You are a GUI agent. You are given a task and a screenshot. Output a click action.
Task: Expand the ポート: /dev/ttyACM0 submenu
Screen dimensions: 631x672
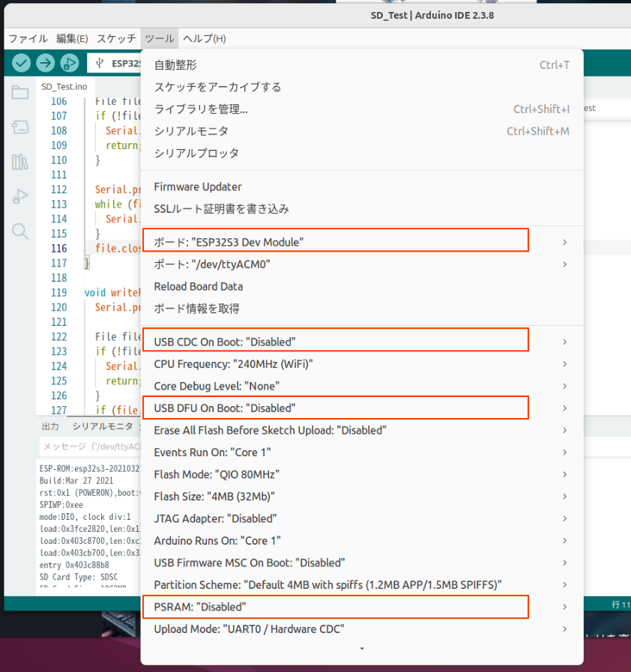tap(300, 264)
